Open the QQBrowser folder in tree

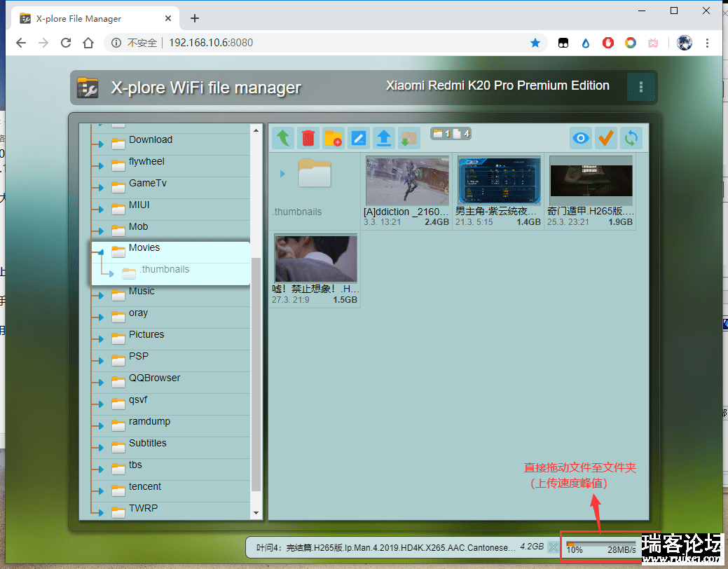[x=171, y=383]
